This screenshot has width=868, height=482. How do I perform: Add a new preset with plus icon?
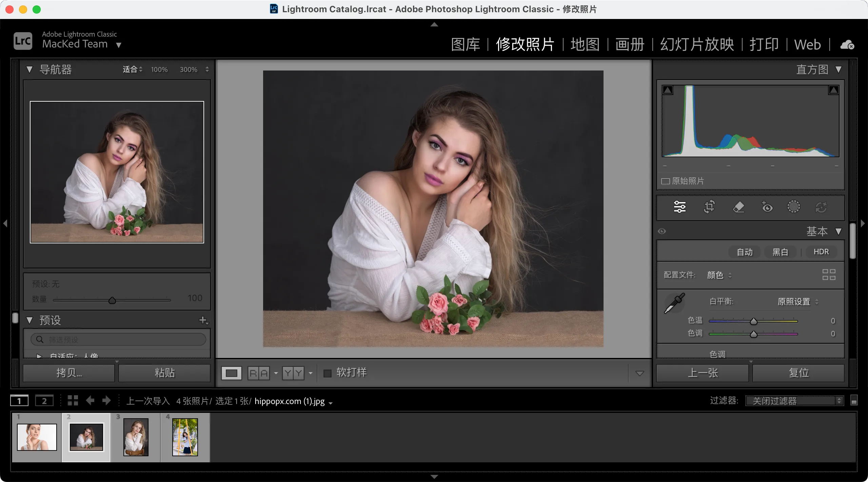point(203,320)
